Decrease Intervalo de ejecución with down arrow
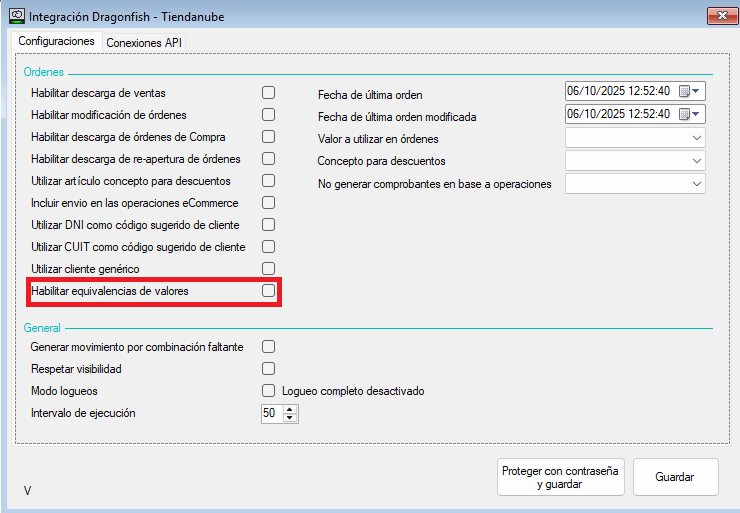This screenshot has width=740, height=513. click(x=290, y=418)
